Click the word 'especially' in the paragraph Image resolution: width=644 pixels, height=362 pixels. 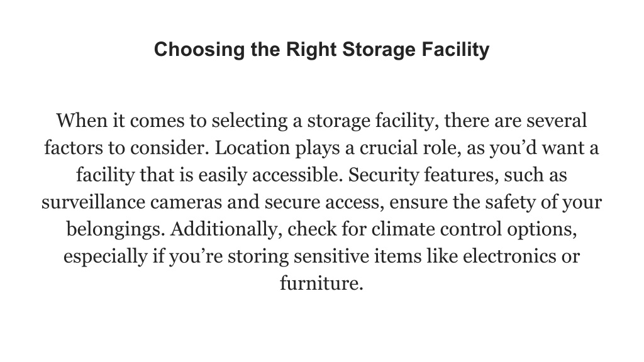click(106, 256)
